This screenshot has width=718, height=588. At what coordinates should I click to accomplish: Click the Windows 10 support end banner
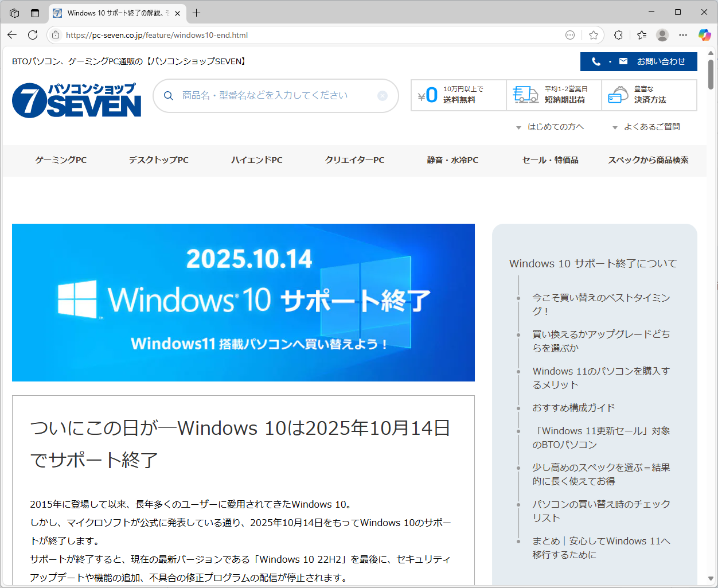click(x=243, y=302)
